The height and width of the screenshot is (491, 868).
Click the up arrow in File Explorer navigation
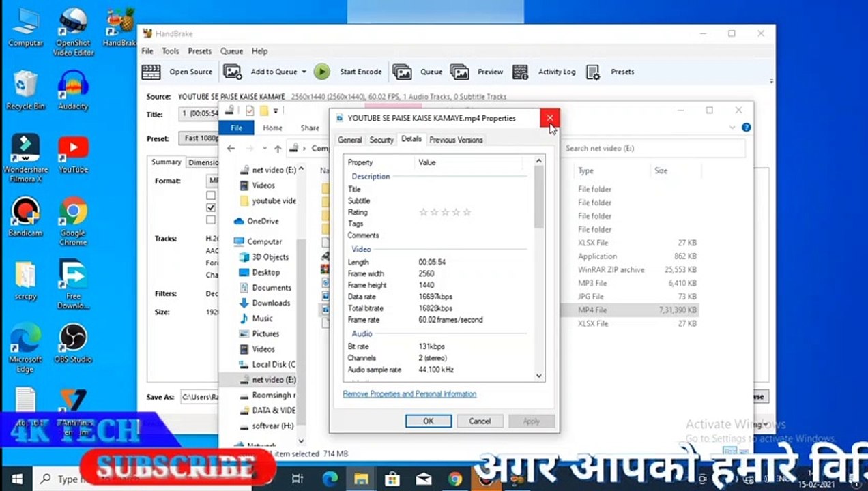pos(278,148)
